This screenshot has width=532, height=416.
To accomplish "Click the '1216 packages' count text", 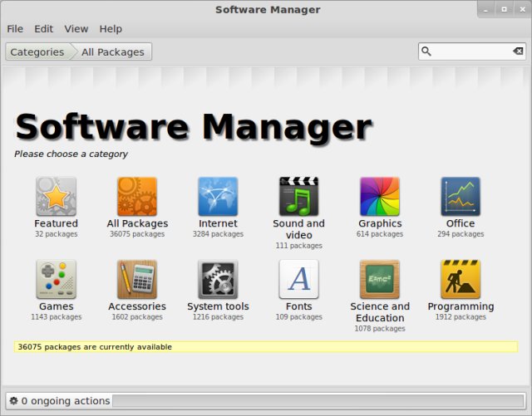I will [x=218, y=317].
